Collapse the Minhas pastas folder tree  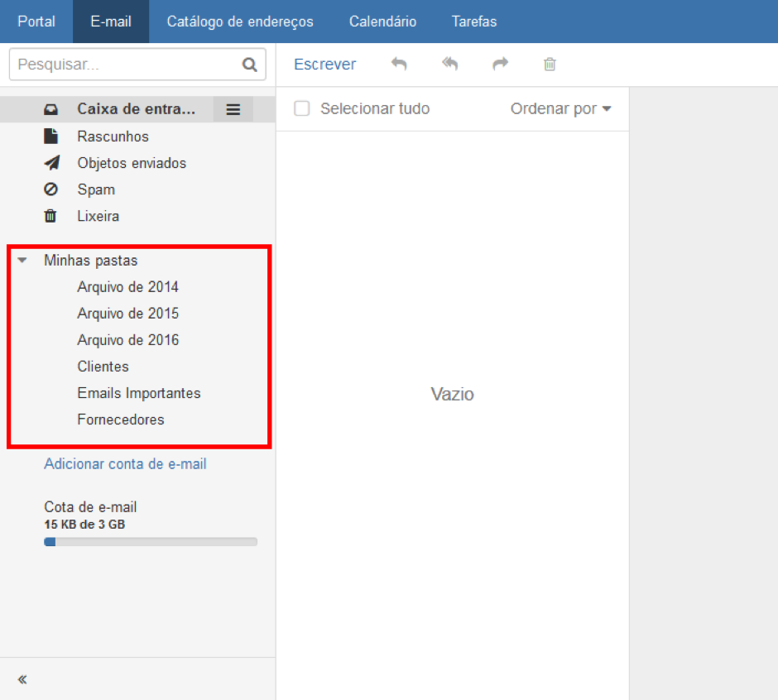22,261
